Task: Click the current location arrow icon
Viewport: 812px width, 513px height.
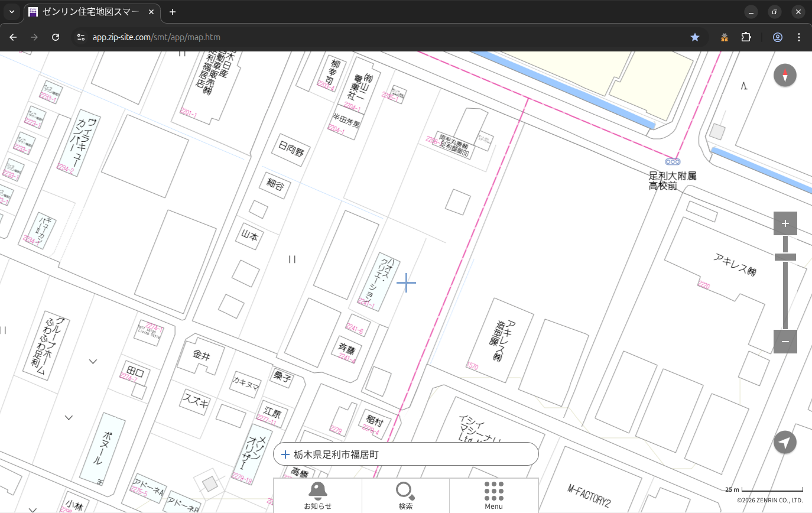Action: (x=785, y=443)
